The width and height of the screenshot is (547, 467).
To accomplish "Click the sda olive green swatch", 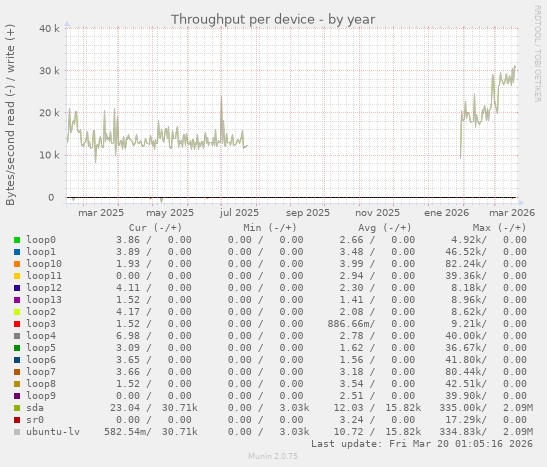I will pyautogui.click(x=17, y=408).
